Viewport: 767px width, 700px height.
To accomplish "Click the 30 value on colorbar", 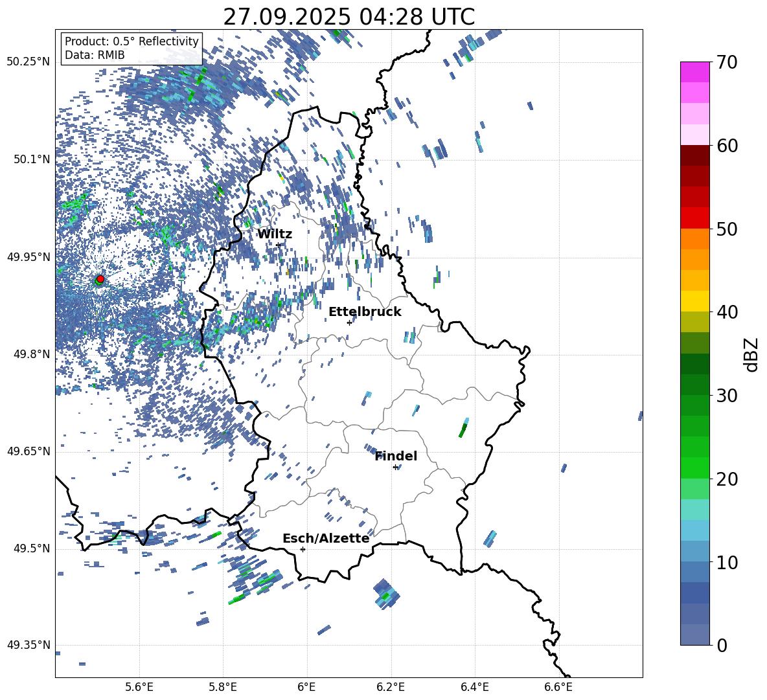I will (x=727, y=396).
